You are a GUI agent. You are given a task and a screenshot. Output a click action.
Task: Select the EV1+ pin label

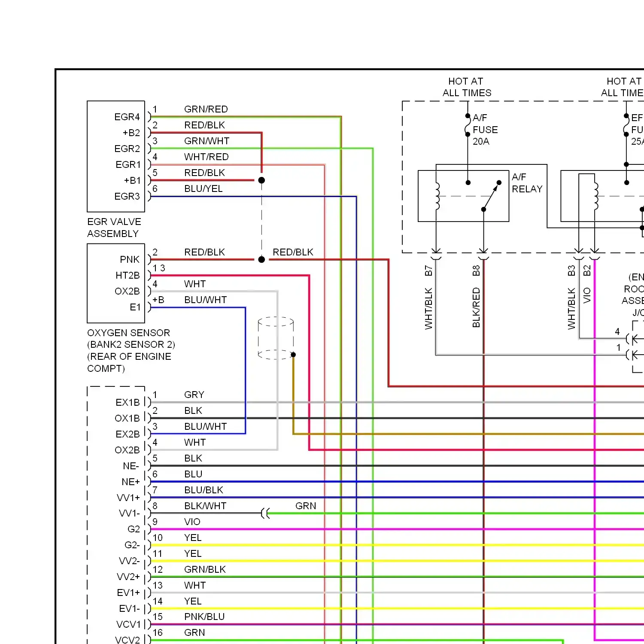click(128, 592)
